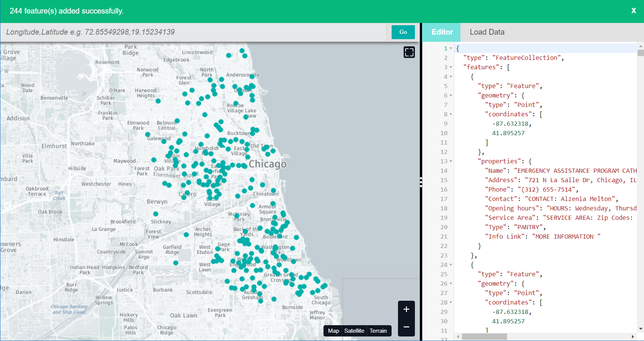Screen dimensions: 644x341
Task: Click the 41.895257 value on line 10
Action: coord(508,133)
